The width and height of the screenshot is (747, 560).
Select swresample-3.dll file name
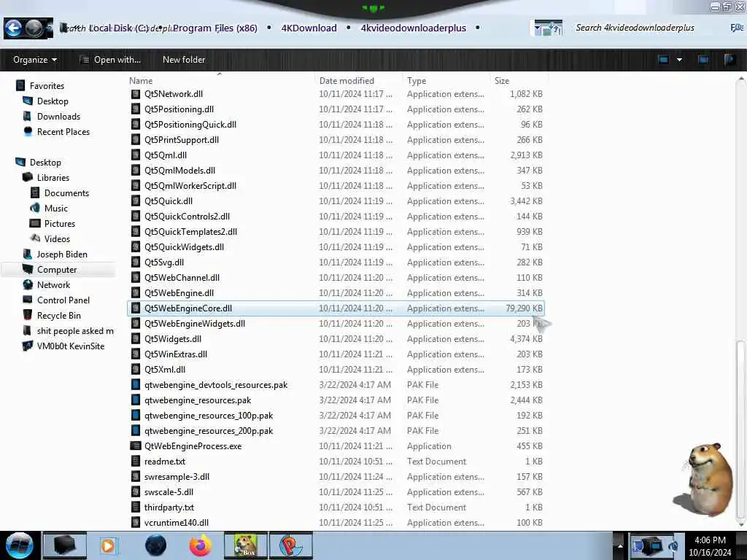click(x=177, y=477)
